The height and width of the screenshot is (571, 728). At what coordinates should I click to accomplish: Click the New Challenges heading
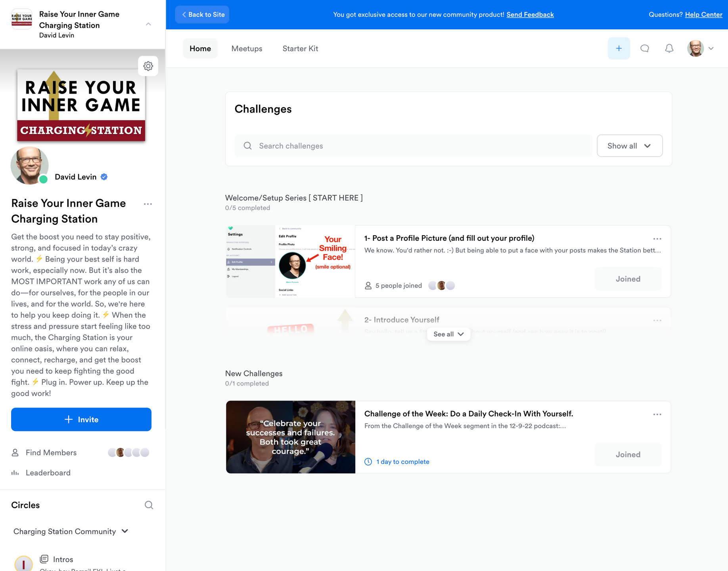click(254, 373)
